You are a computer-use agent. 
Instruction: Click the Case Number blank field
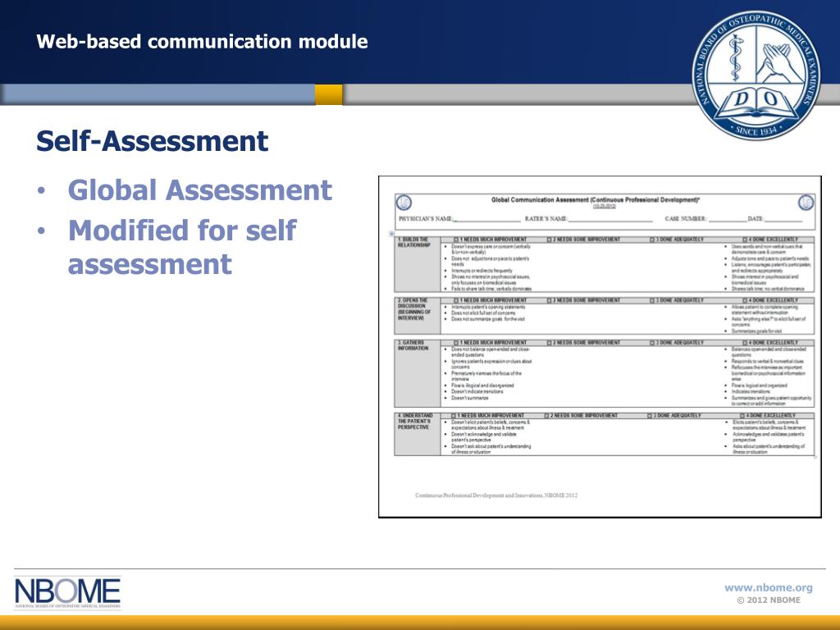pos(727,219)
